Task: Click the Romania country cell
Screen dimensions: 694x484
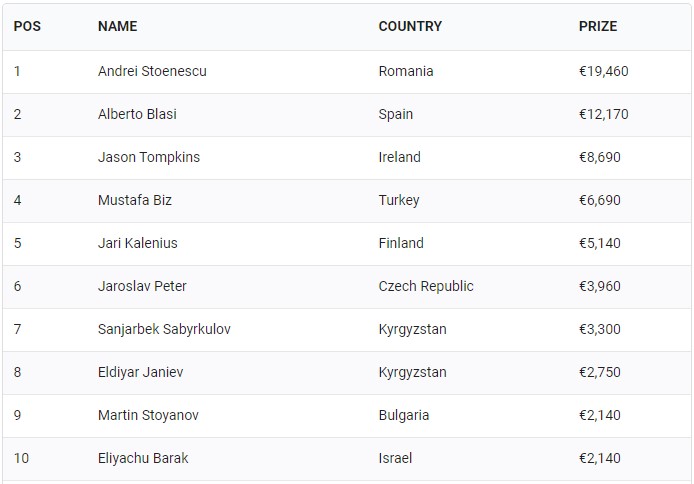Action: (x=406, y=72)
